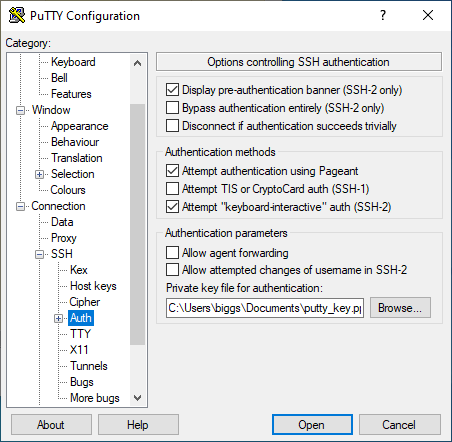The width and height of the screenshot is (452, 442).
Task: Click category scrollbar down arrow
Action: 137,398
